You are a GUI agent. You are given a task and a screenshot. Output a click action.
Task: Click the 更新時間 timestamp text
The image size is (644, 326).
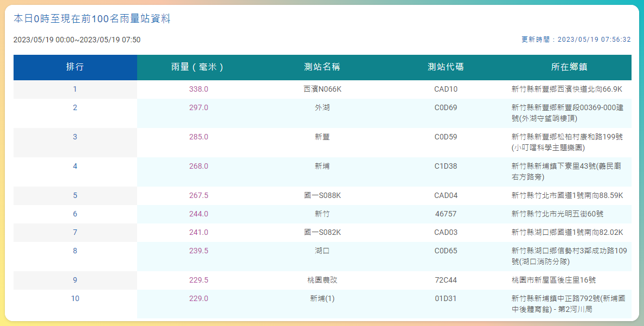[x=576, y=40]
